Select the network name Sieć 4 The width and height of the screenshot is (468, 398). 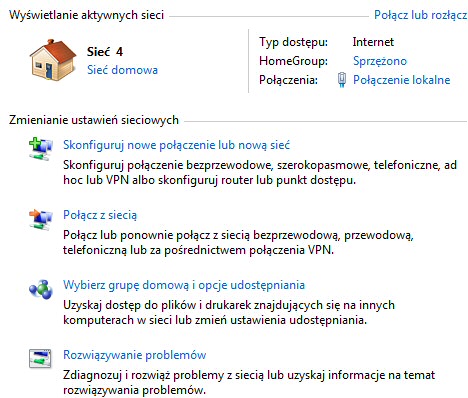105,52
